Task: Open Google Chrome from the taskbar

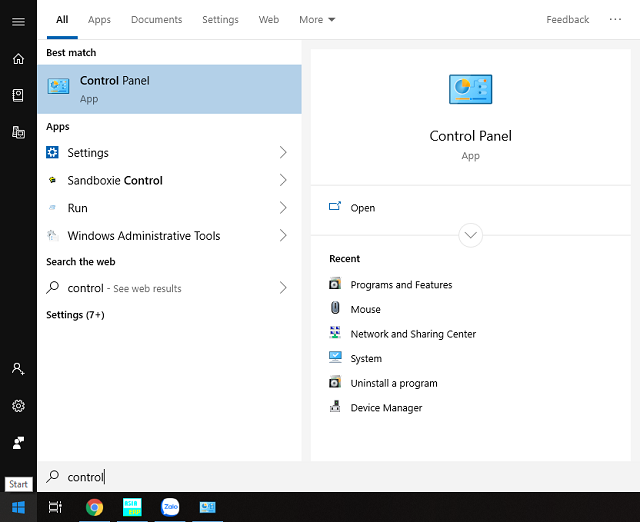Action: pos(94,507)
